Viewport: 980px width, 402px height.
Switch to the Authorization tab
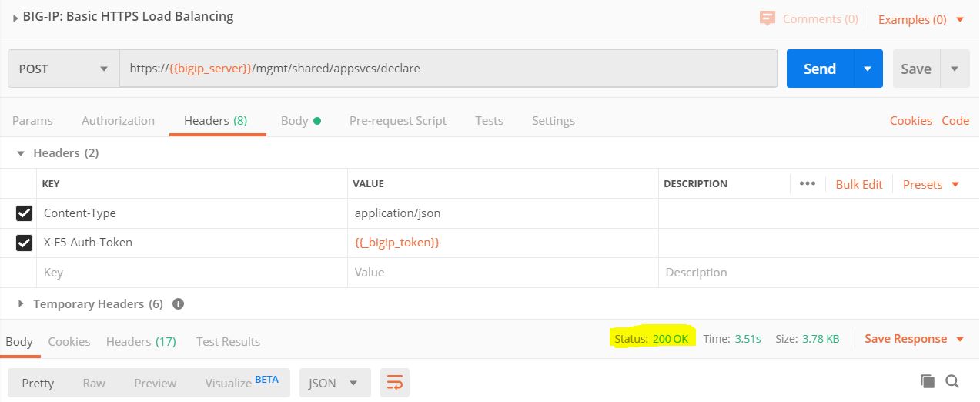coord(118,120)
